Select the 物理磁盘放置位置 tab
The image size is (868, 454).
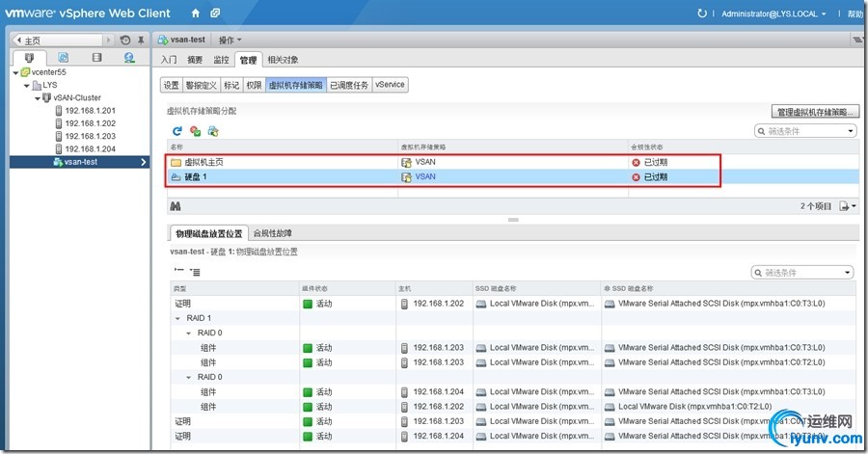pos(208,233)
